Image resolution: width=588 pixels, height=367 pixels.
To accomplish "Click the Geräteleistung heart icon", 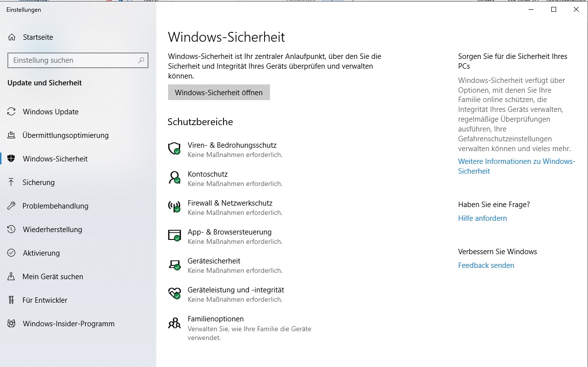I will [174, 293].
